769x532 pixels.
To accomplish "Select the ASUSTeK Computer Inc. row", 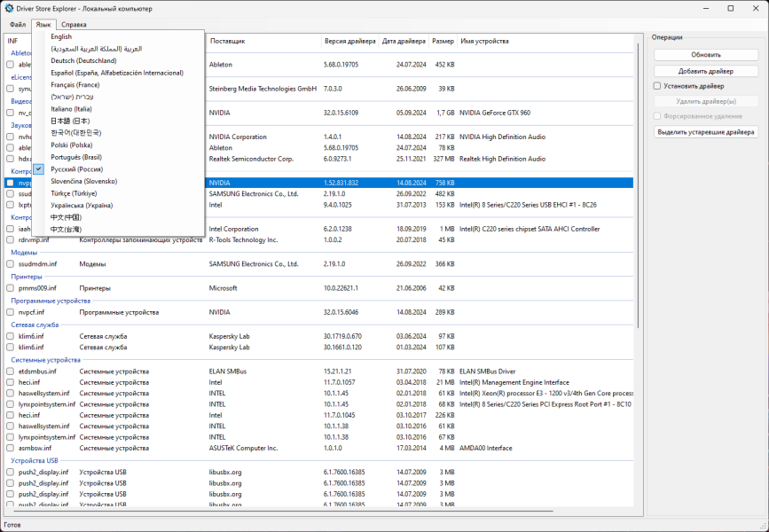I will [320, 448].
